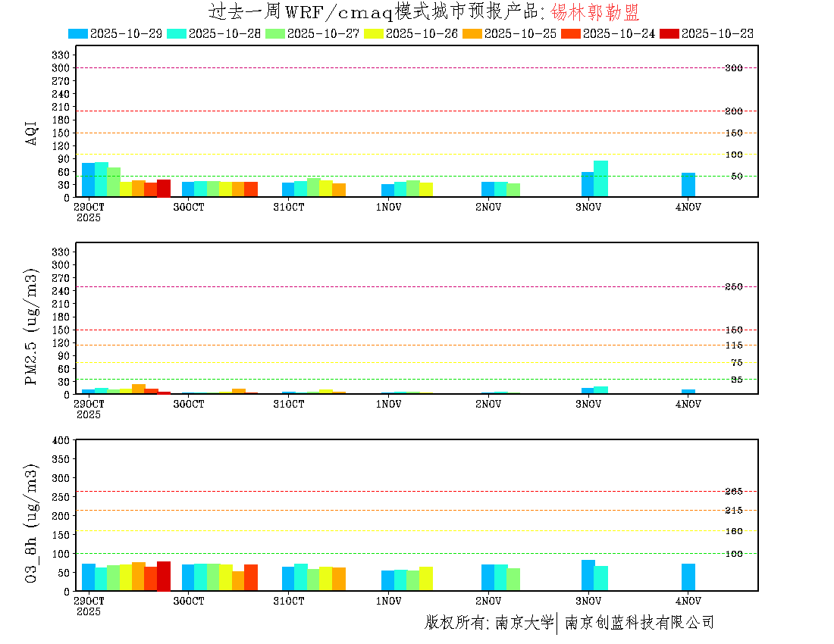
Task: Click the 南京大学 copyright text
Action: point(524,623)
